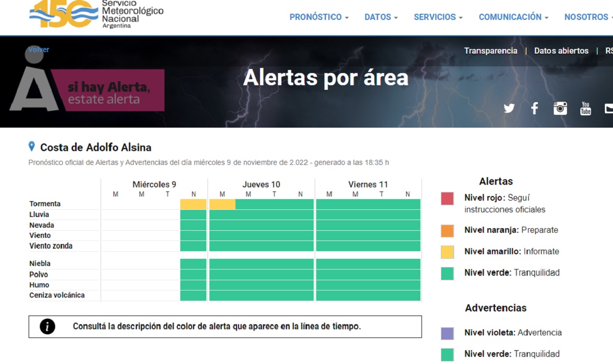This screenshot has width=613, height=364.
Task: Click the Nivel violeta purple swatch
Action: (x=447, y=333)
